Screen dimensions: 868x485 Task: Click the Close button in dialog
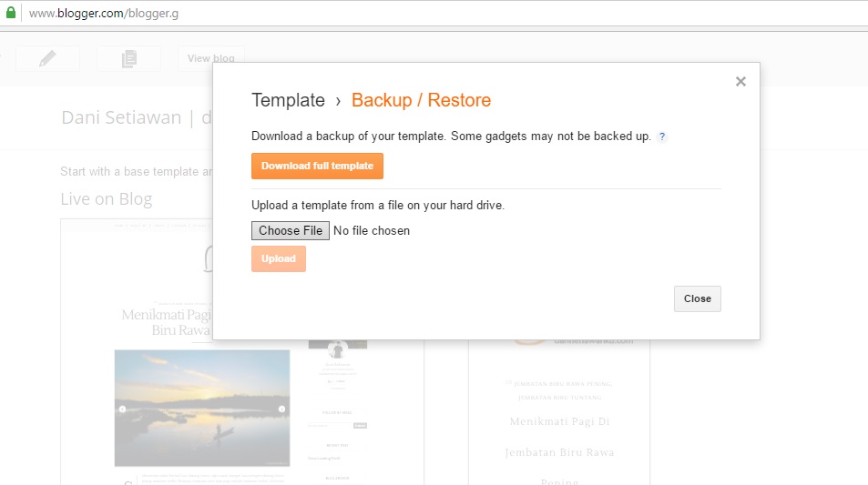point(698,298)
